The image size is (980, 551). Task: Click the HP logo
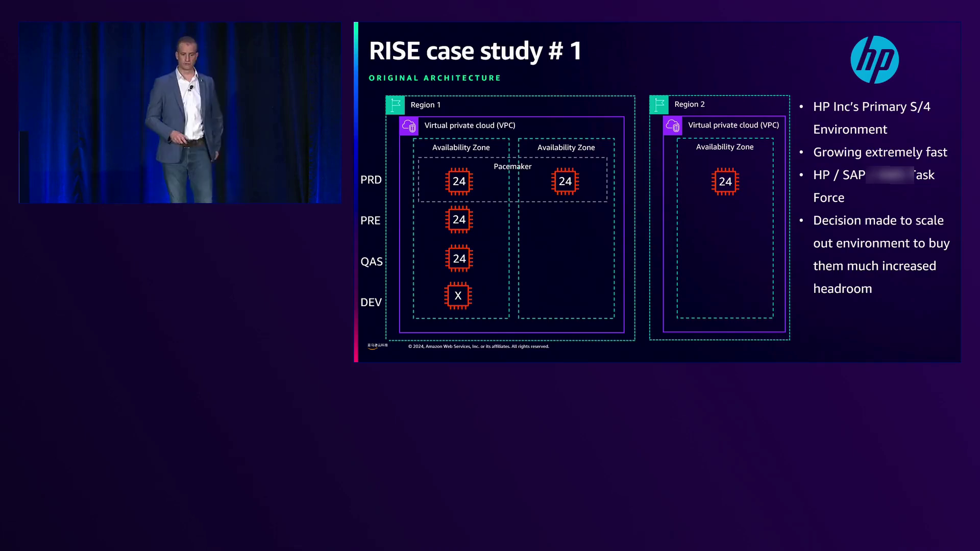(874, 60)
